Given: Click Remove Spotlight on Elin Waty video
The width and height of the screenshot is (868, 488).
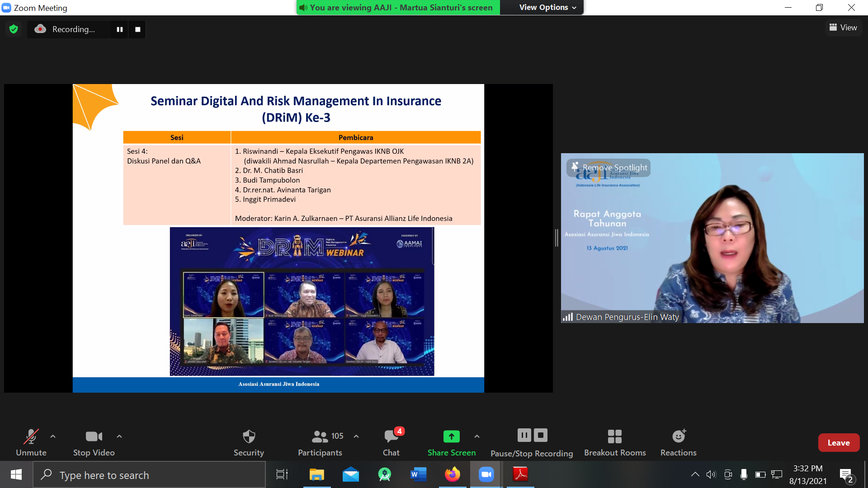Looking at the screenshot, I should (609, 168).
